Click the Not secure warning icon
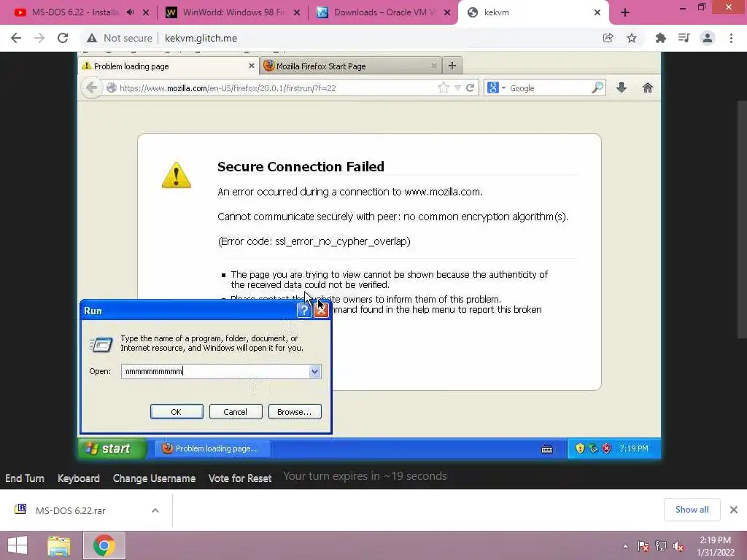 [92, 38]
